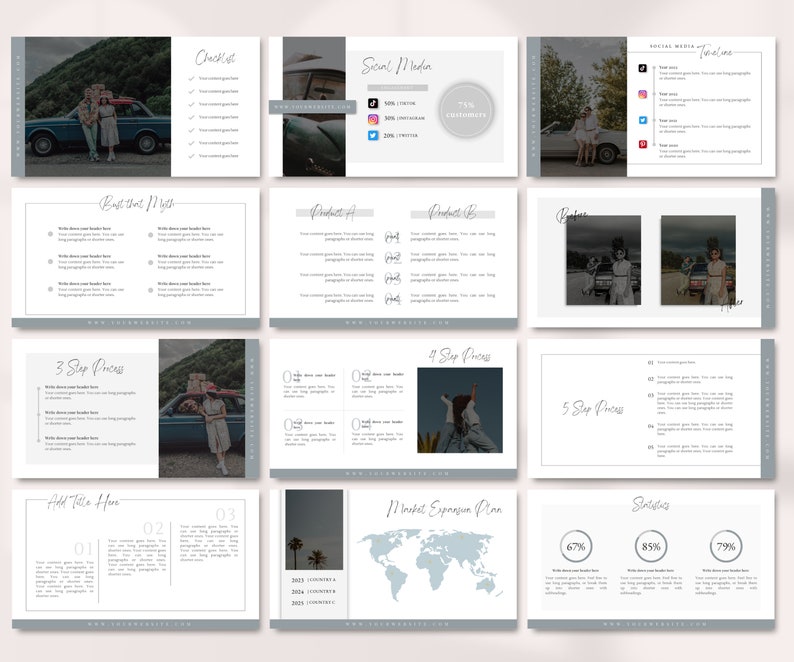Image resolution: width=794 pixels, height=662 pixels.
Task: Click the 'Product A' heading
Action: 333,212
